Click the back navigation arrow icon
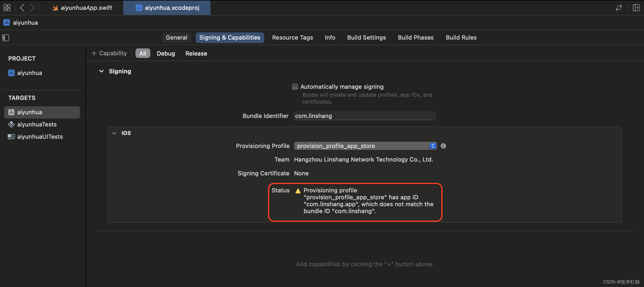The height and width of the screenshot is (287, 644). (x=22, y=7)
